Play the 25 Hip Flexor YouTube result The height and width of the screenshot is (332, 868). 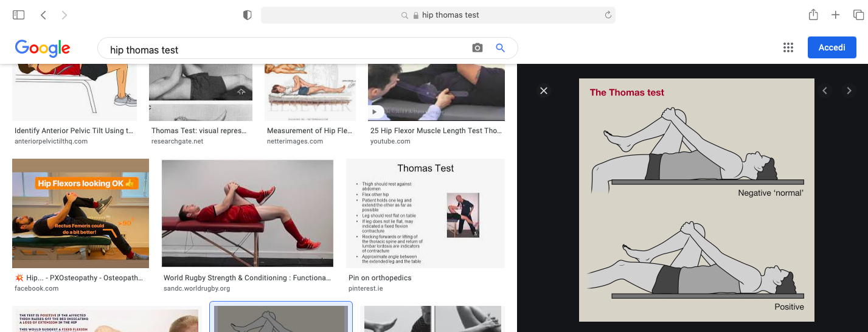436,92
